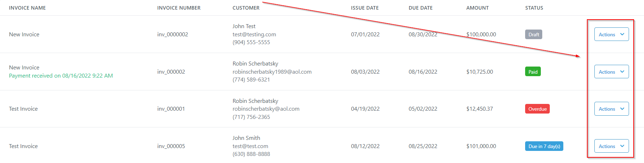
Task: Open Actions dropdown for invoice inv_0000002
Action: [x=611, y=35]
